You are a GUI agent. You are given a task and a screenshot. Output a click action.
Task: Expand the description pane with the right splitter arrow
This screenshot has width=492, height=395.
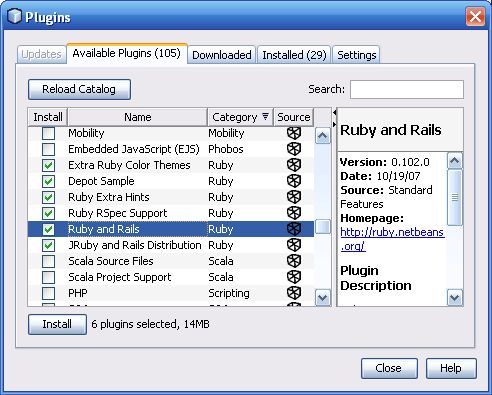coord(334,125)
